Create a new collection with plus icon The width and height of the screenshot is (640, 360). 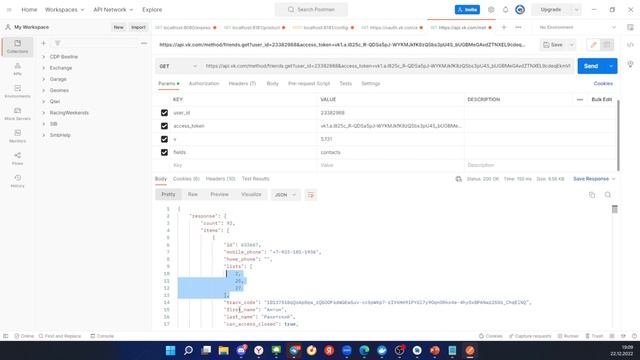(43, 43)
